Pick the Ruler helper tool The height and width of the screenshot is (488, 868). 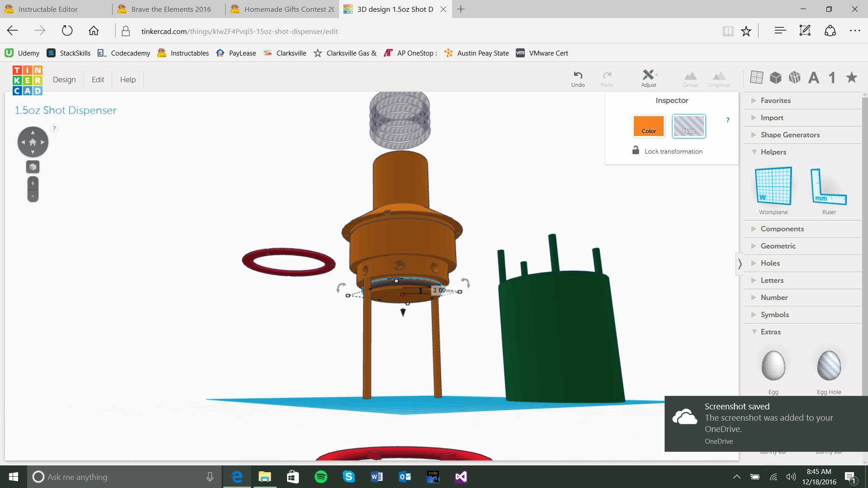(x=829, y=186)
